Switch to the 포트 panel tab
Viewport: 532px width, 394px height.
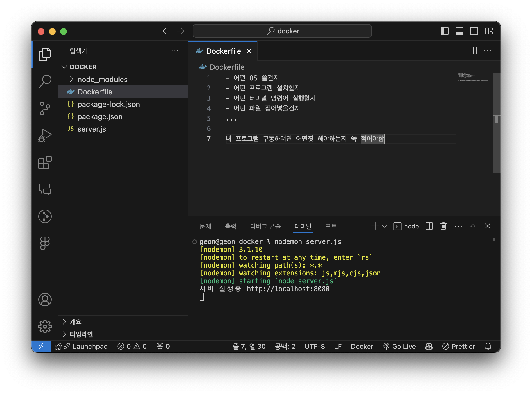pos(331,226)
